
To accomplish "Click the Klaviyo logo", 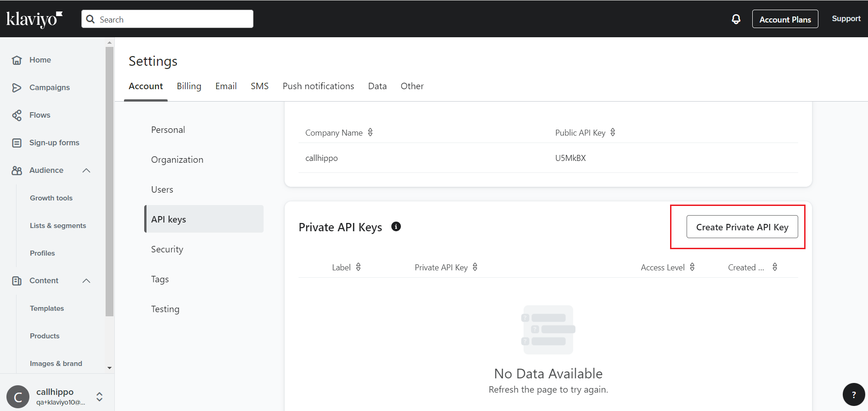I will pyautogui.click(x=34, y=19).
